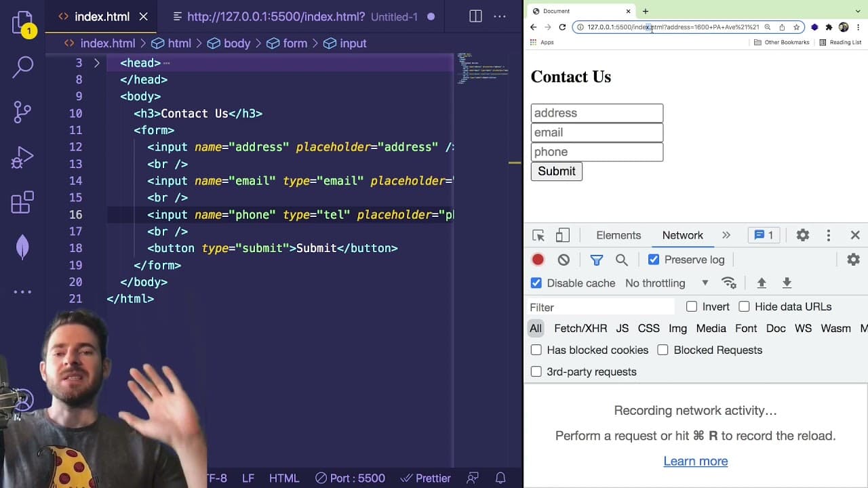Open editor More Actions menu
Screen dimensions: 868x488
click(x=500, y=16)
